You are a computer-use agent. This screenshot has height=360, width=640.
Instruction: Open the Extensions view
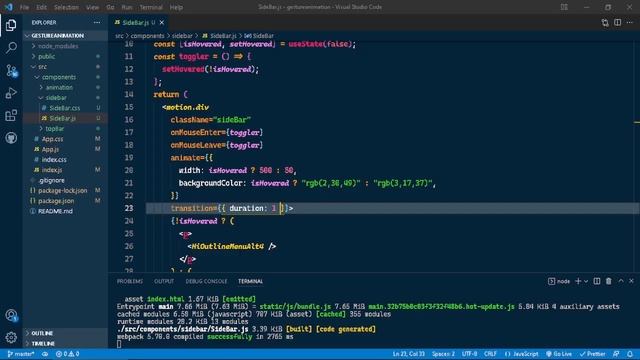[x=11, y=116]
